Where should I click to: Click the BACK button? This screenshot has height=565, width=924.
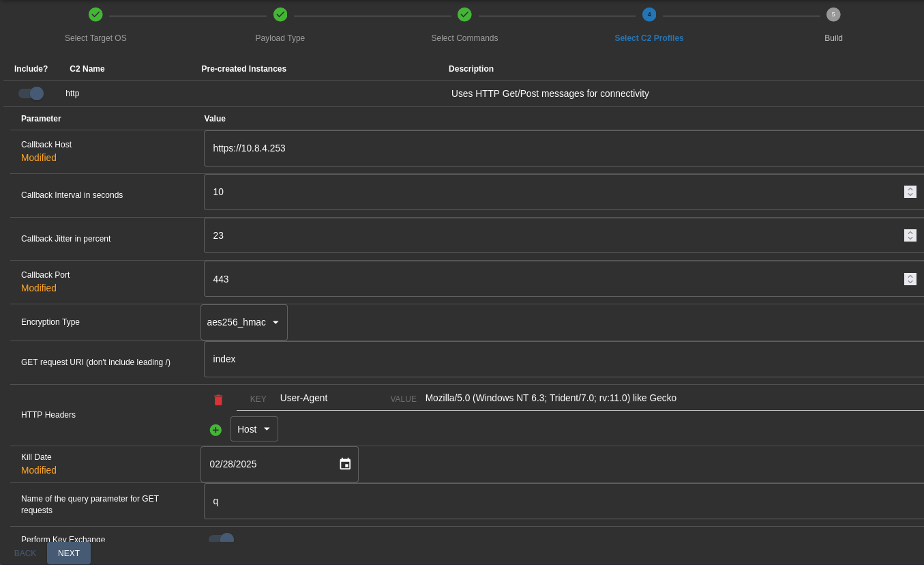[25, 553]
